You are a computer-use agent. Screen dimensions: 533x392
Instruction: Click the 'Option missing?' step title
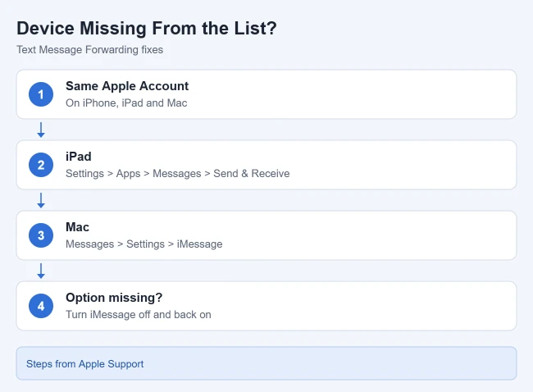(x=114, y=298)
